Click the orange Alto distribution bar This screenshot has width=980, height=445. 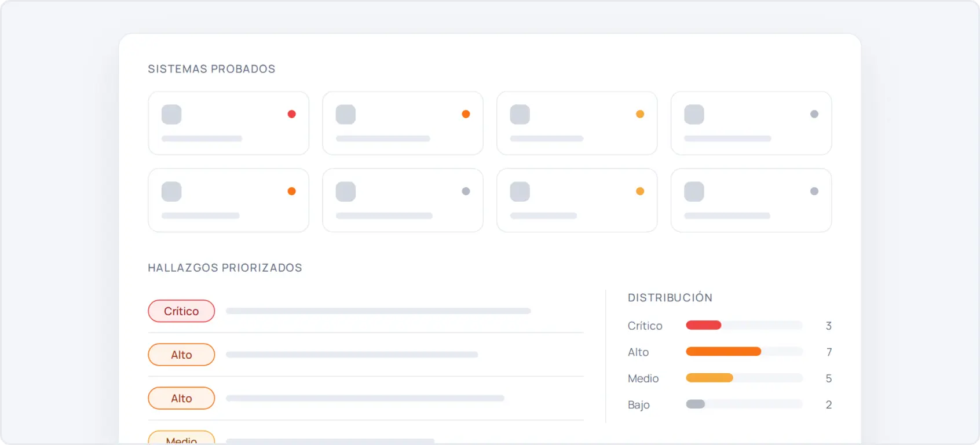click(x=723, y=351)
